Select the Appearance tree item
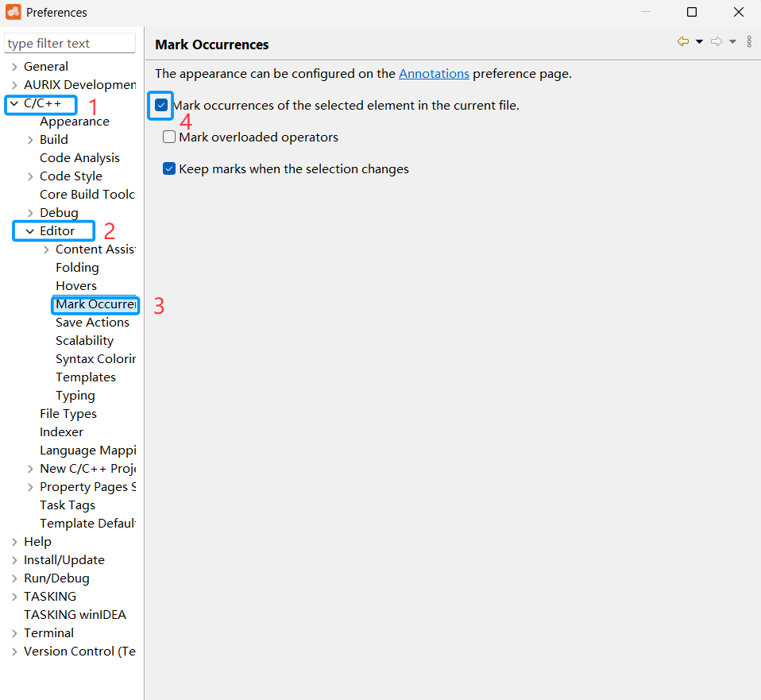Image resolution: width=761 pixels, height=700 pixels. 74,122
